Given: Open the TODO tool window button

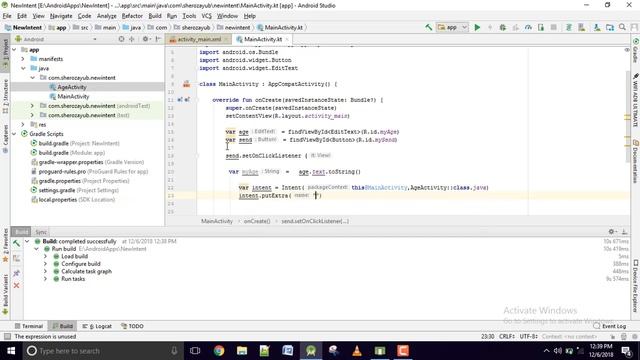Looking at the screenshot, I should (x=132, y=326).
